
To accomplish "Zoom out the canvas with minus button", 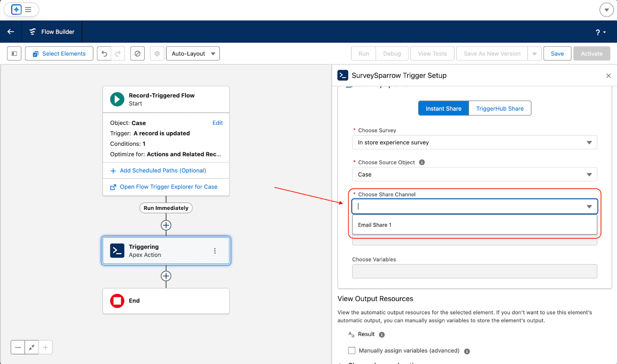I will click(18, 347).
